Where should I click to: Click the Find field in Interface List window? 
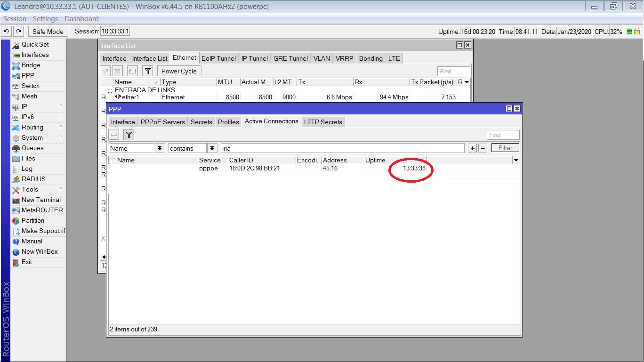click(454, 71)
